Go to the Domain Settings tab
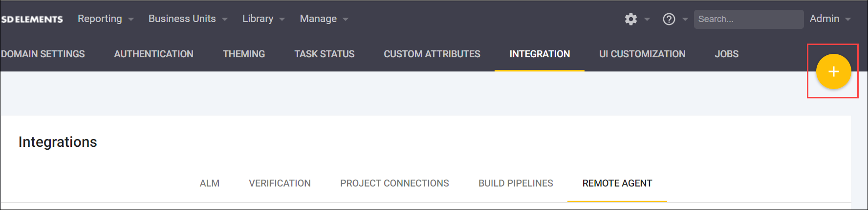868x210 pixels. tap(43, 54)
